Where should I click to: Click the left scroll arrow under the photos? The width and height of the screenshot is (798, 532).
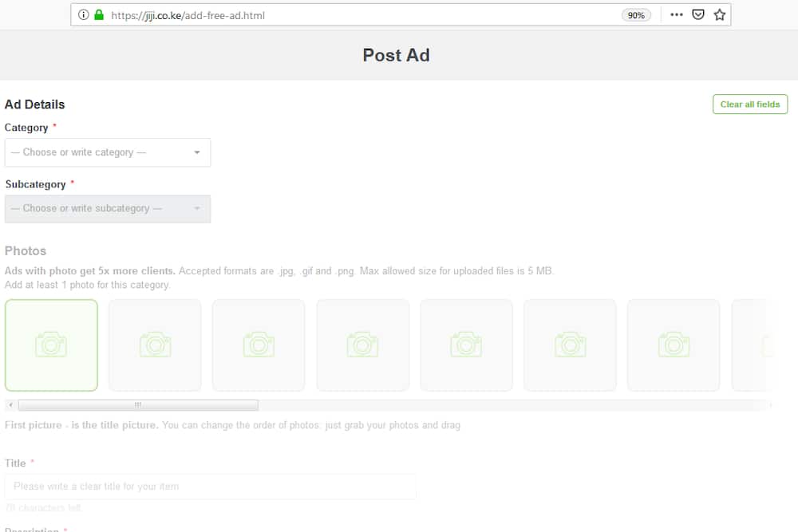coord(10,405)
